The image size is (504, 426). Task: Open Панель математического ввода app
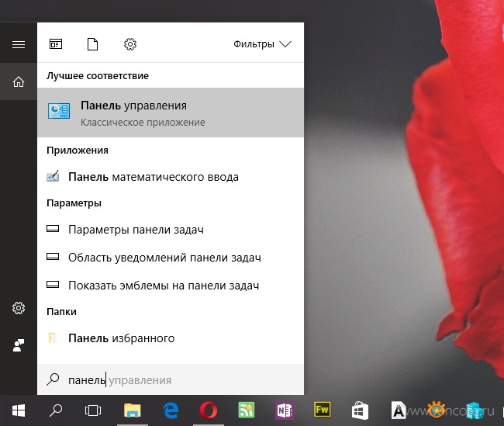(x=171, y=177)
